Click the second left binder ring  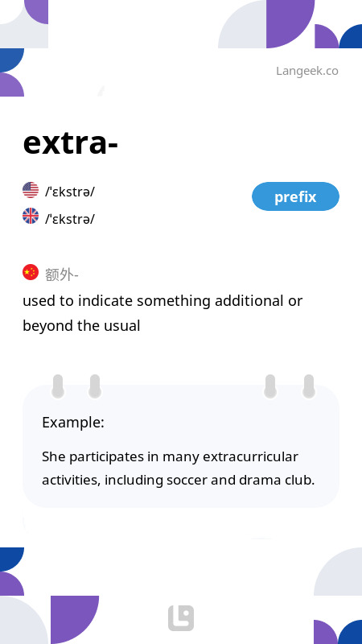click(x=95, y=386)
